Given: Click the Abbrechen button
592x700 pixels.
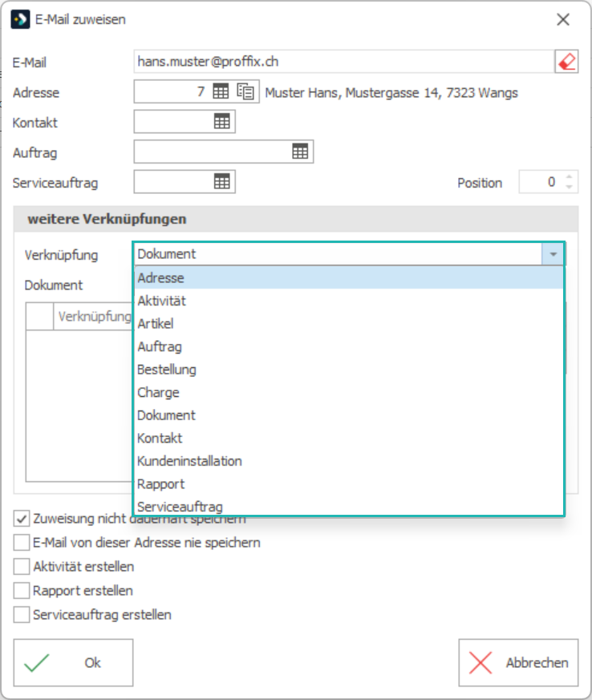Looking at the screenshot, I should (x=518, y=662).
